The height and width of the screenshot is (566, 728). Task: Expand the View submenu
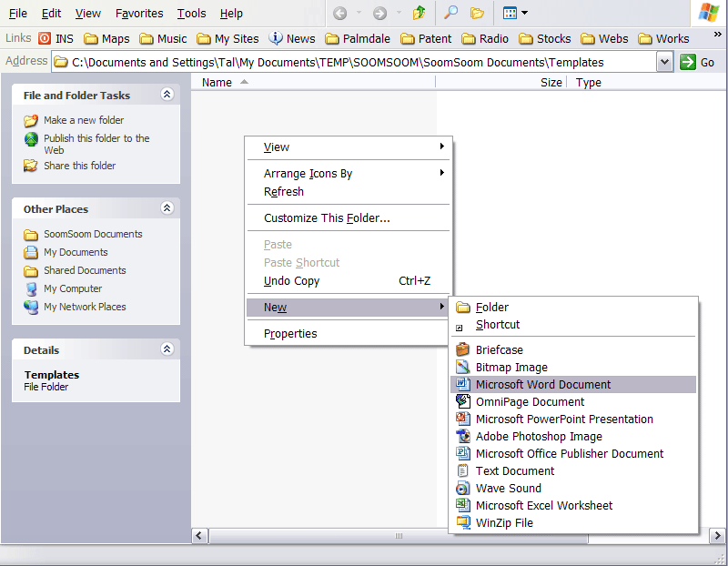pyautogui.click(x=349, y=147)
